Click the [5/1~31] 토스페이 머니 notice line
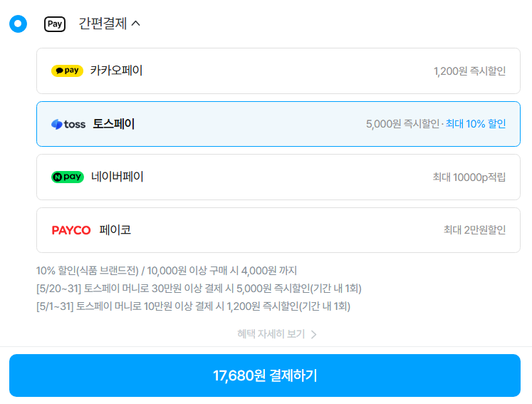Screen dimensions: 532x404 pos(194,306)
